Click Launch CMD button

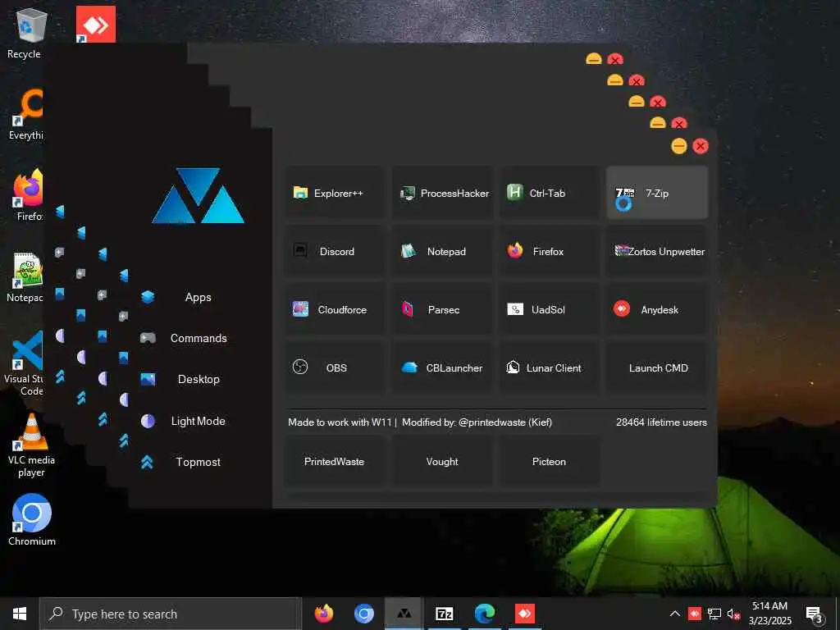click(657, 368)
